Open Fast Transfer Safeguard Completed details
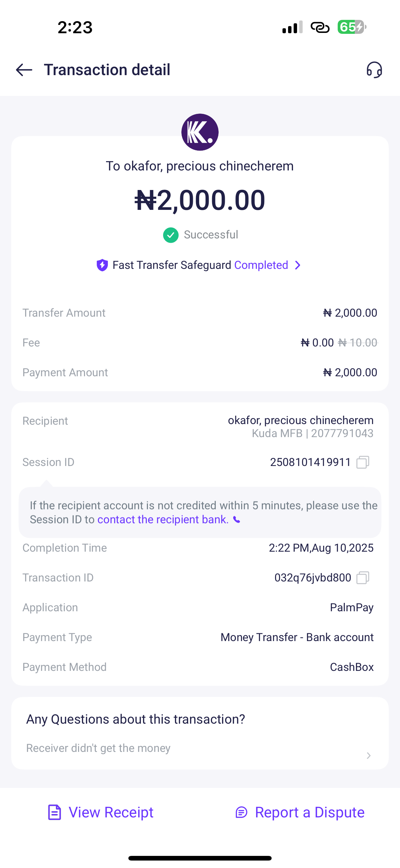The width and height of the screenshot is (400, 868). [x=261, y=265]
